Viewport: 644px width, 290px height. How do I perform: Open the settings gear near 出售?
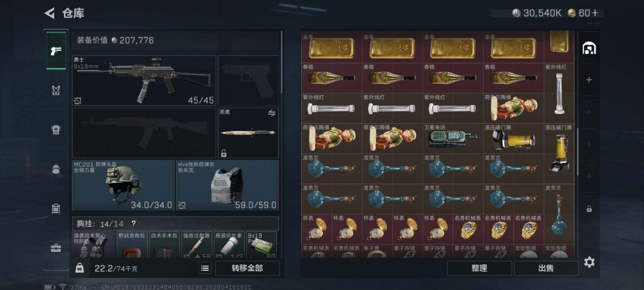589,262
